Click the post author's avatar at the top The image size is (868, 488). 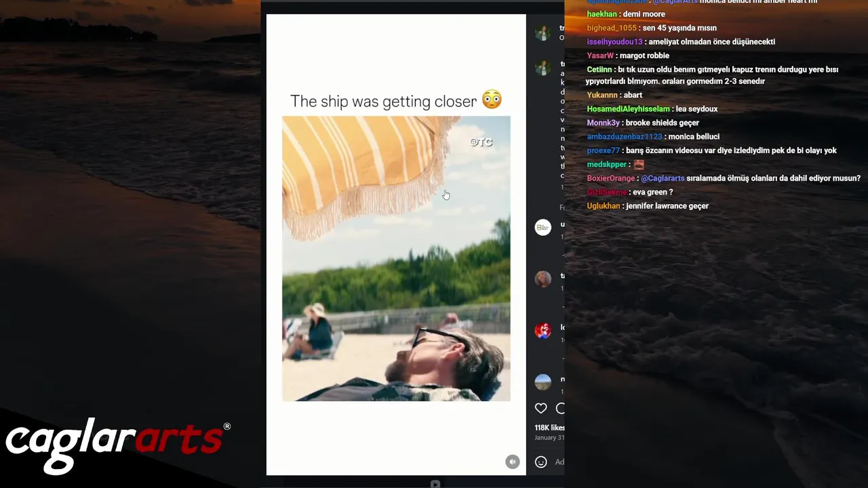tap(543, 32)
